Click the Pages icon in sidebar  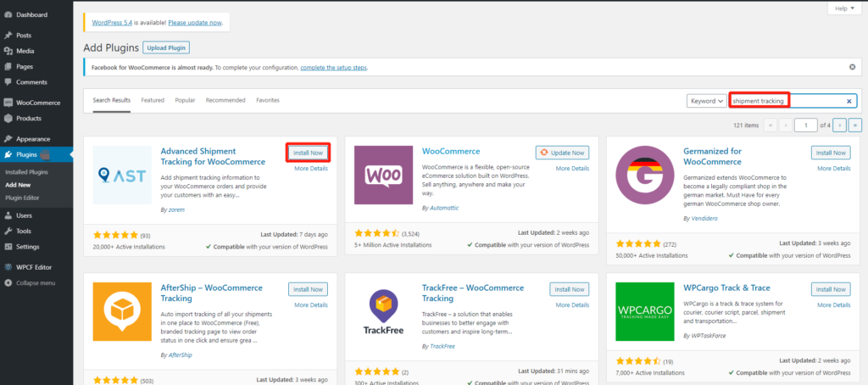click(8, 66)
